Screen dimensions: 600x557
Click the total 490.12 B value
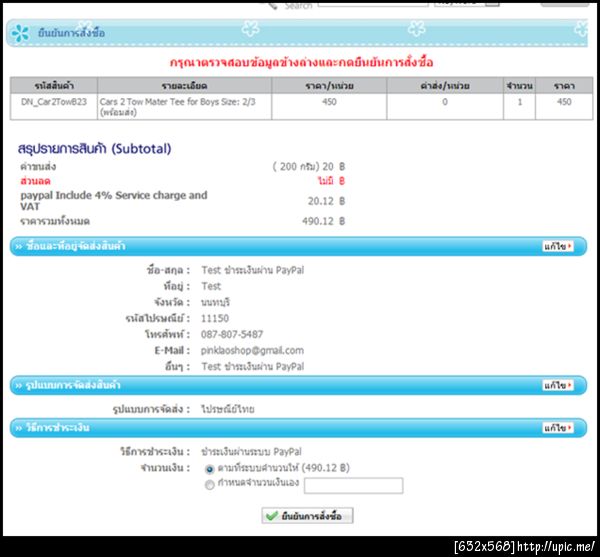[323, 221]
